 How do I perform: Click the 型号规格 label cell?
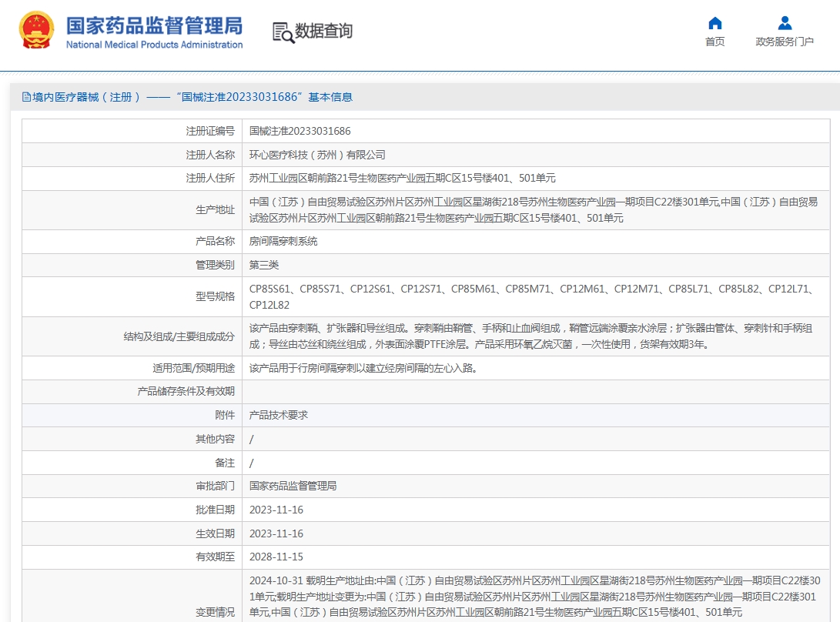point(132,297)
